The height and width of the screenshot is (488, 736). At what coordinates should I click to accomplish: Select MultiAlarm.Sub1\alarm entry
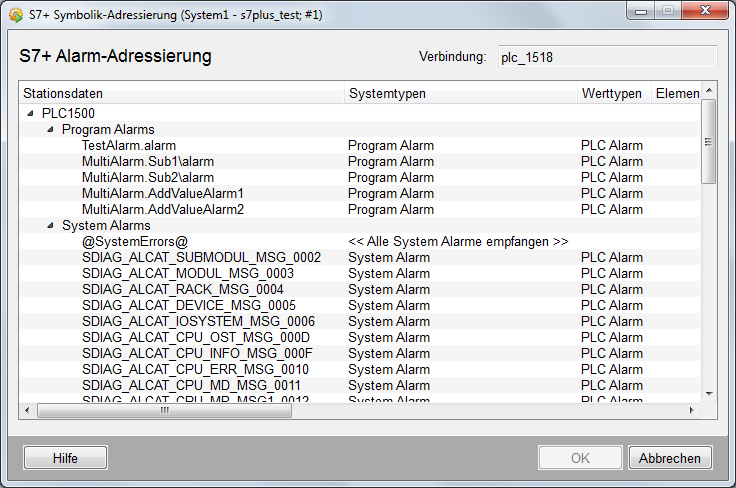(148, 161)
